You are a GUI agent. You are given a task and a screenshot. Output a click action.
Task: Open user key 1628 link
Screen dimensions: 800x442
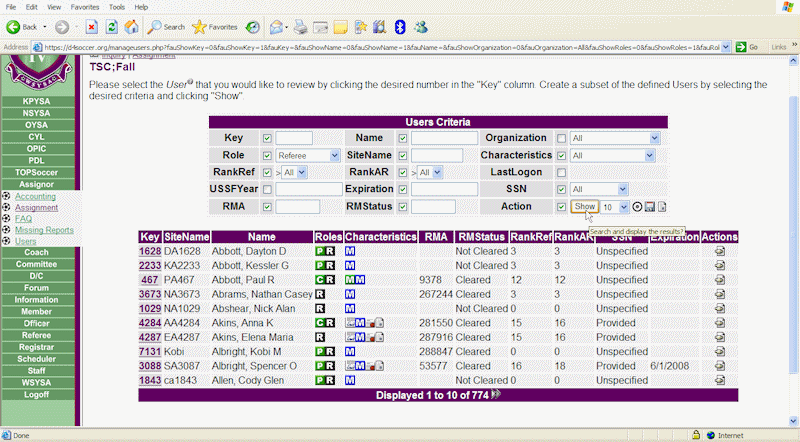click(149, 251)
